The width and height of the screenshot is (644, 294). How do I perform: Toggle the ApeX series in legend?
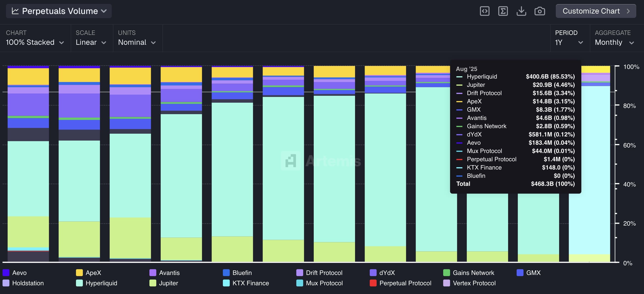coord(89,272)
